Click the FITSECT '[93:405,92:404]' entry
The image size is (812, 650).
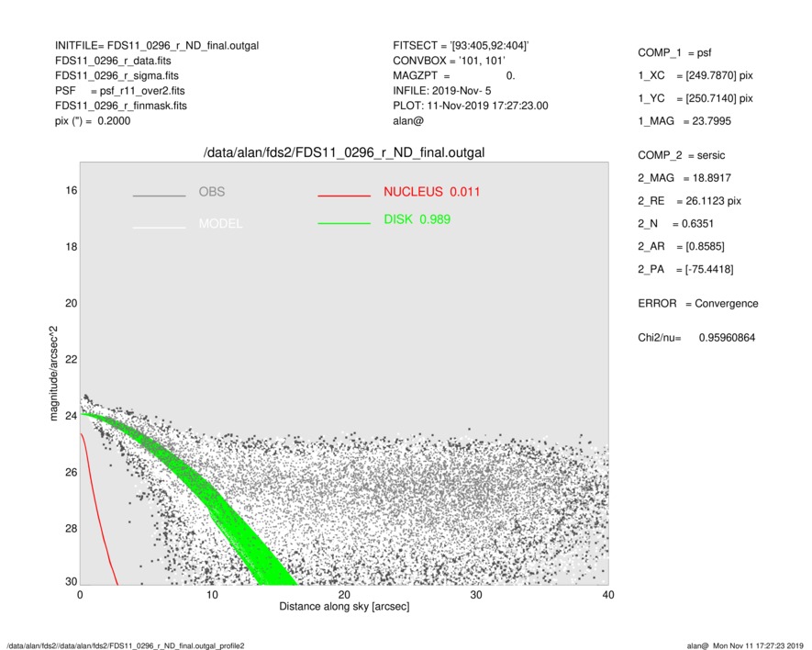tap(461, 46)
